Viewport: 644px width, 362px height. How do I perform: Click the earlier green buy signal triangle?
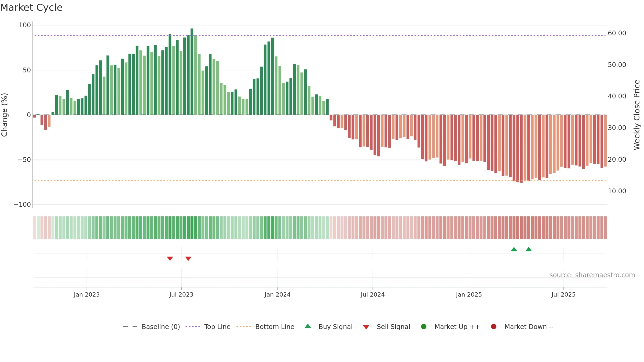pos(514,249)
